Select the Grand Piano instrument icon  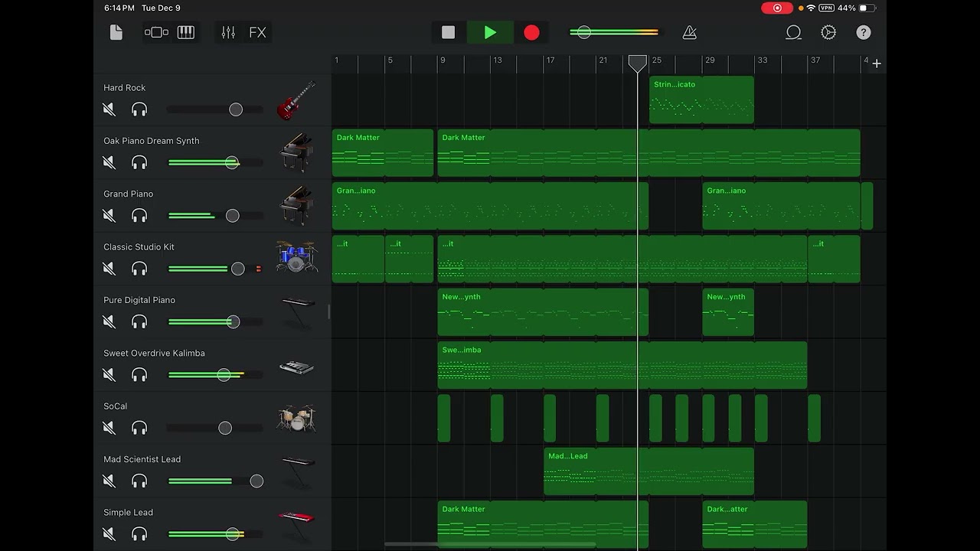point(296,205)
